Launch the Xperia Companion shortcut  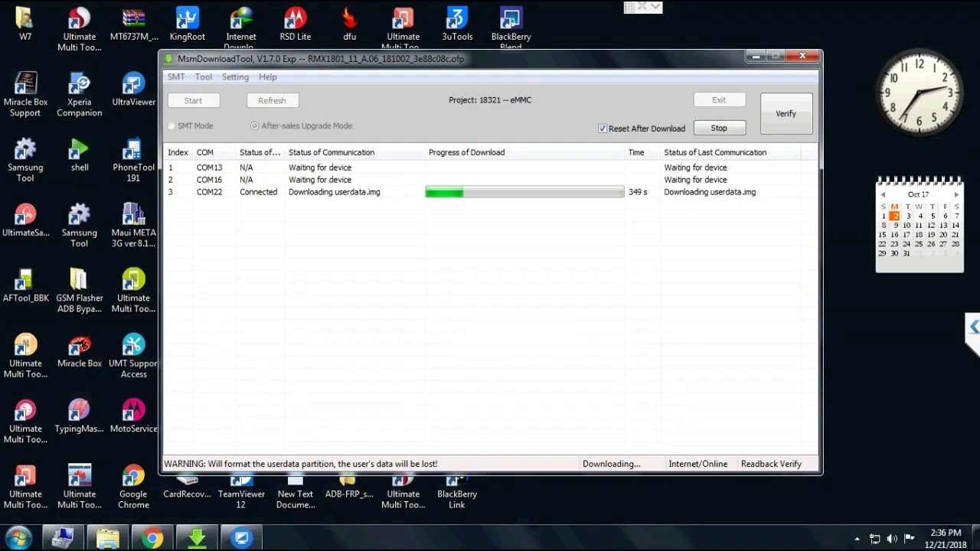(79, 95)
